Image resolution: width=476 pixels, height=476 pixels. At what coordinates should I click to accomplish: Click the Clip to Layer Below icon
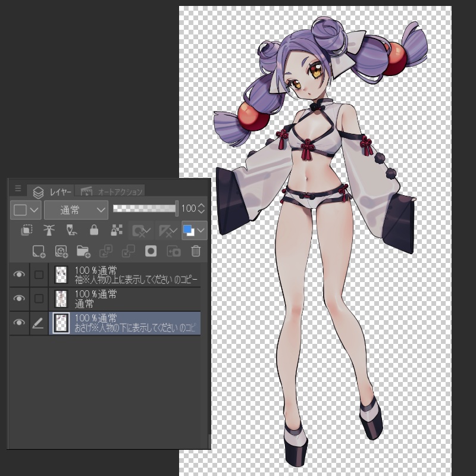(x=26, y=230)
